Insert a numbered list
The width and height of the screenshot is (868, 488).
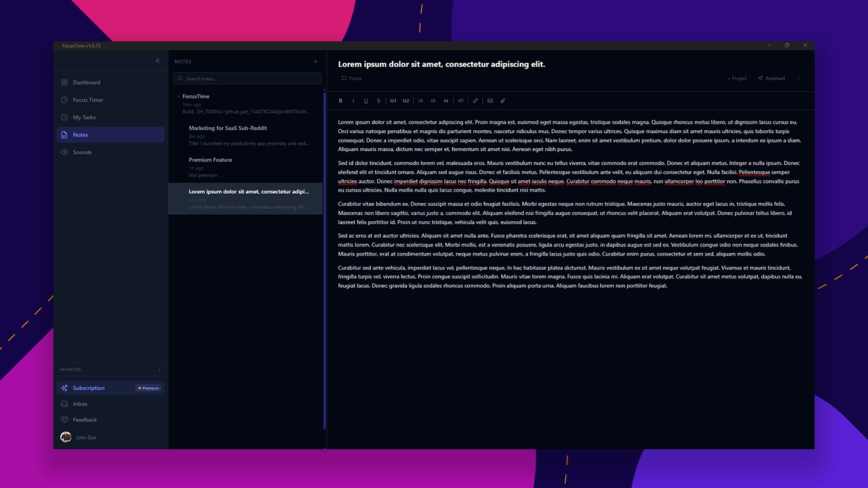[x=433, y=101]
